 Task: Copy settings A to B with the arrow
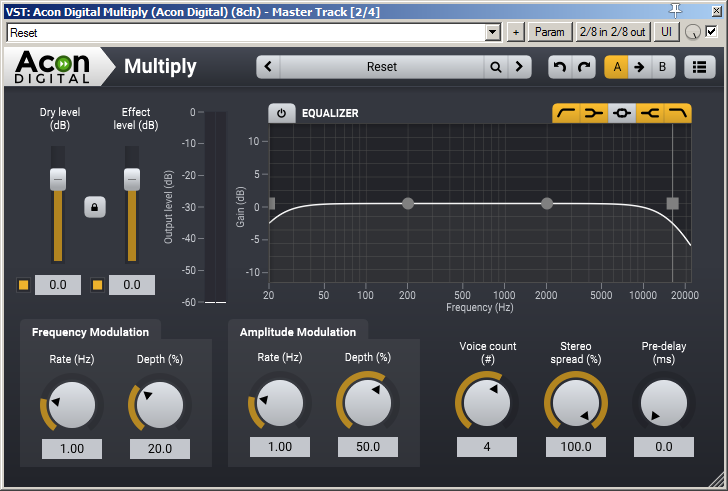pyautogui.click(x=639, y=67)
